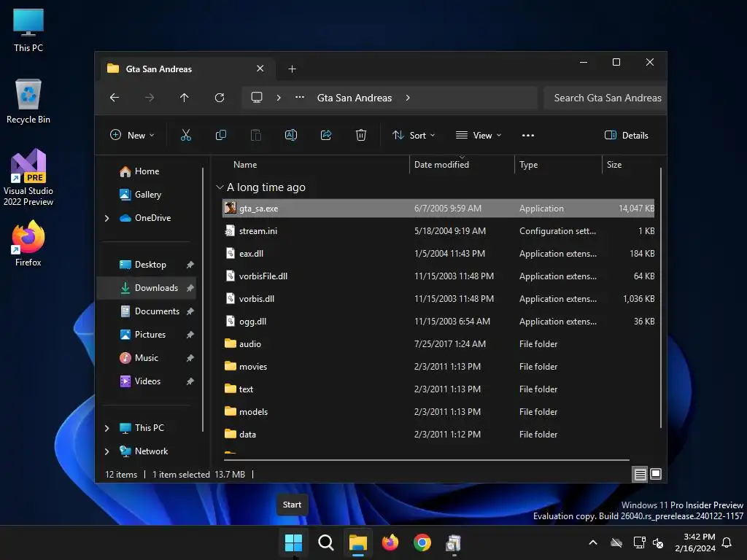Click the Copy icon in toolbar

pyautogui.click(x=221, y=135)
